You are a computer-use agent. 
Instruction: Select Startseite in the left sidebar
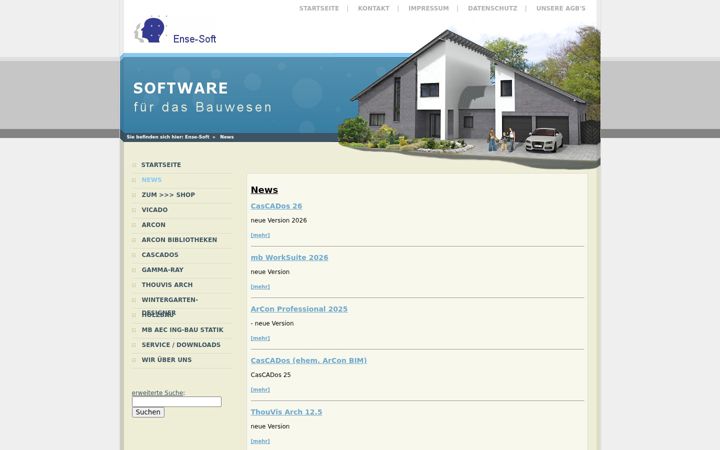point(161,165)
